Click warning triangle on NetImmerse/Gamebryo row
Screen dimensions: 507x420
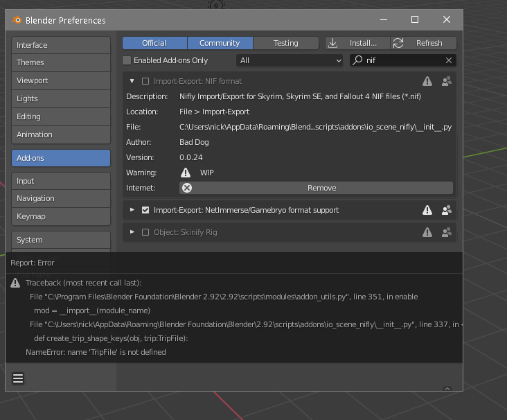tap(427, 210)
